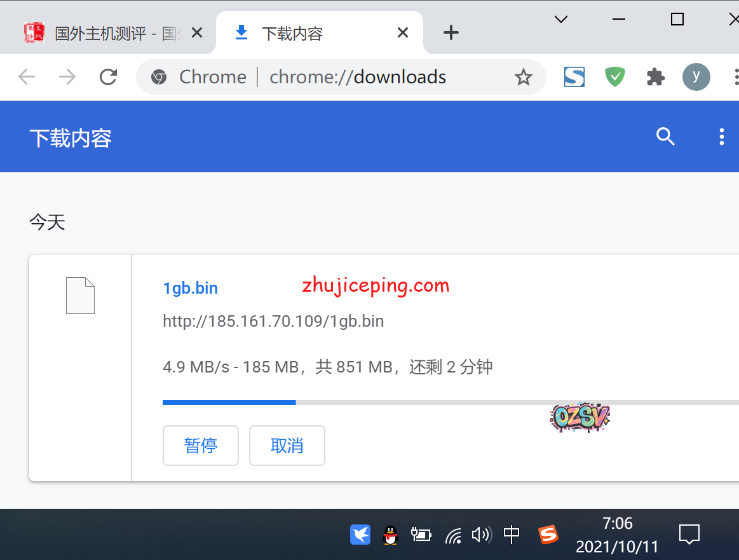
Task: Toggle the Chinese input mode indicator
Action: tap(512, 535)
